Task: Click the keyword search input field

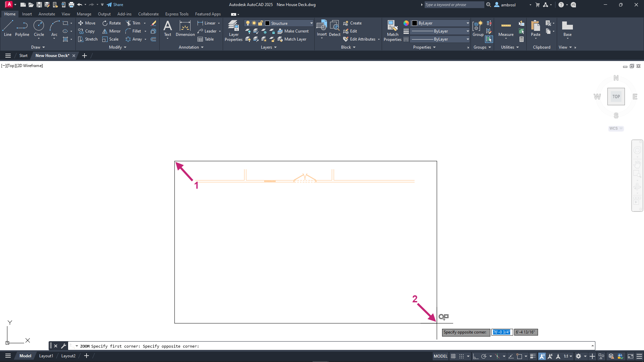Action: coord(453,5)
